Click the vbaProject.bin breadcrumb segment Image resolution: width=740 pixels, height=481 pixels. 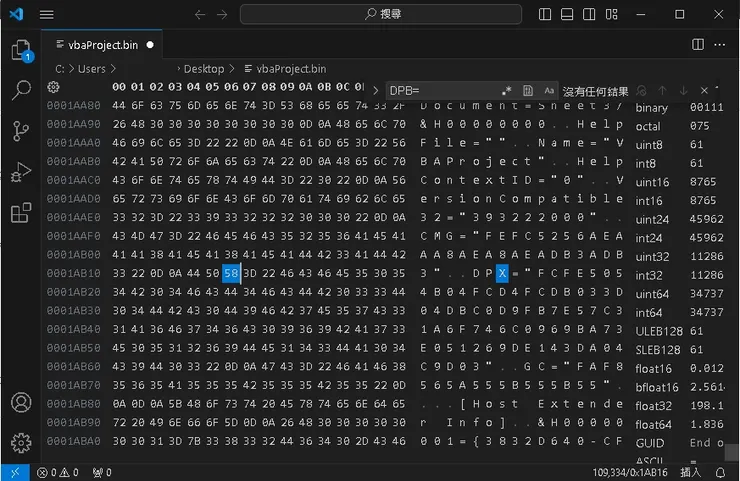(291, 69)
